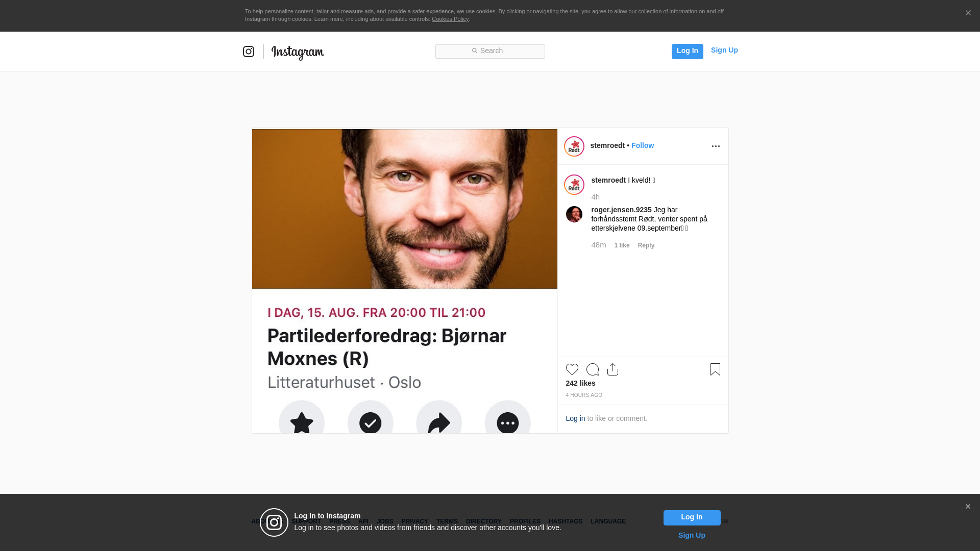Open the top Sign Up link
This screenshot has width=980, height=551.
coord(724,50)
